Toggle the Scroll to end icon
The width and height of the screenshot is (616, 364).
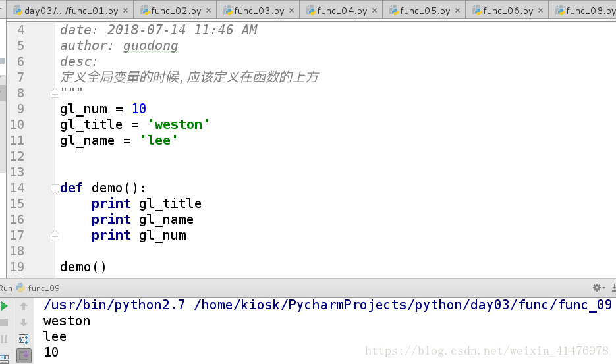click(24, 355)
